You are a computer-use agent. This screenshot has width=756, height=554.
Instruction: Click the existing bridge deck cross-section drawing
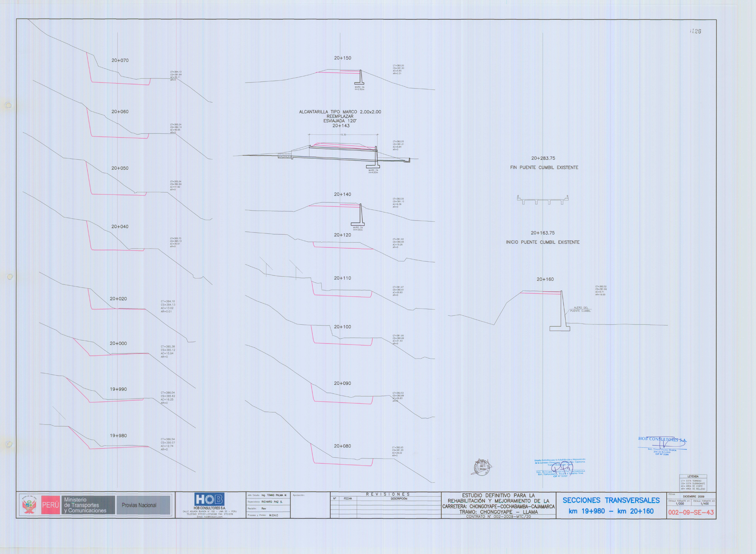(x=543, y=200)
